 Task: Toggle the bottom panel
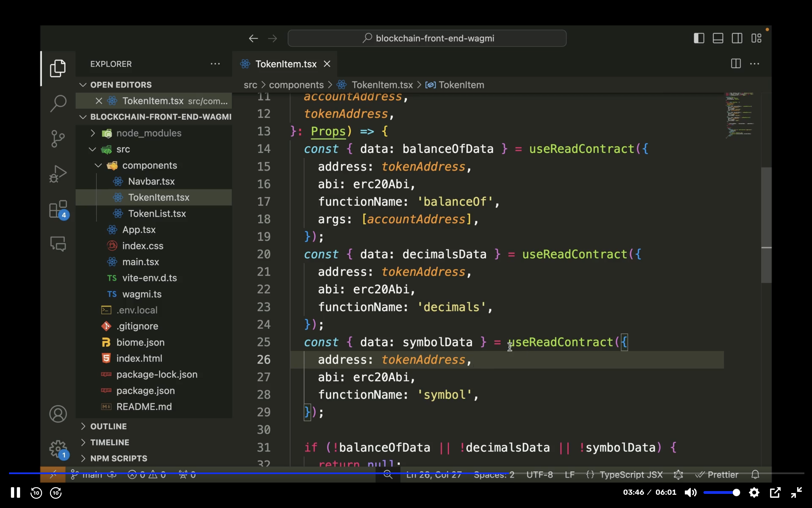coord(718,38)
